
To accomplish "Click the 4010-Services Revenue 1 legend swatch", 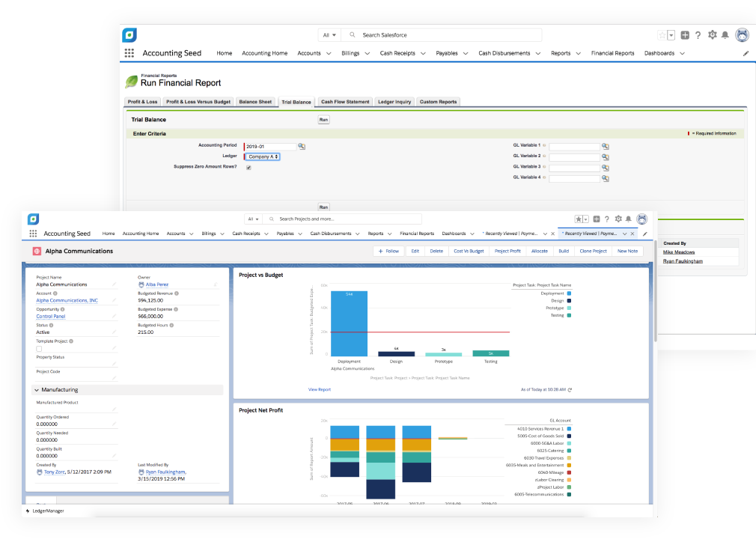I will coord(570,429).
